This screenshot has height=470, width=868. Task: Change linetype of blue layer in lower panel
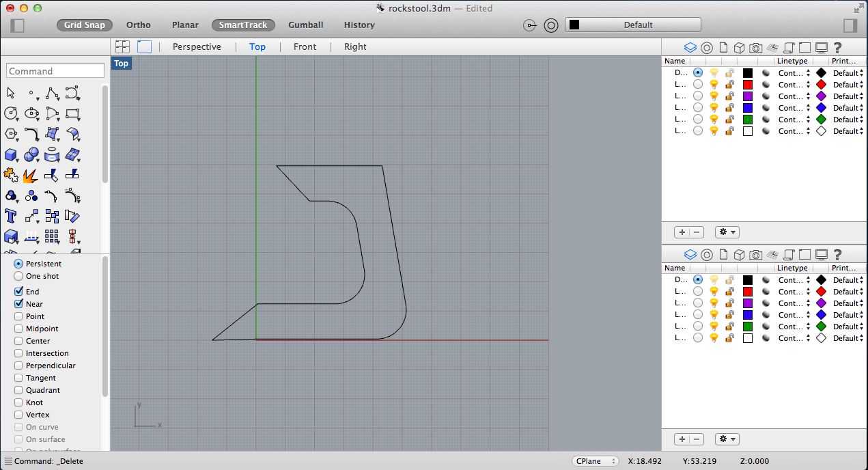click(794, 315)
